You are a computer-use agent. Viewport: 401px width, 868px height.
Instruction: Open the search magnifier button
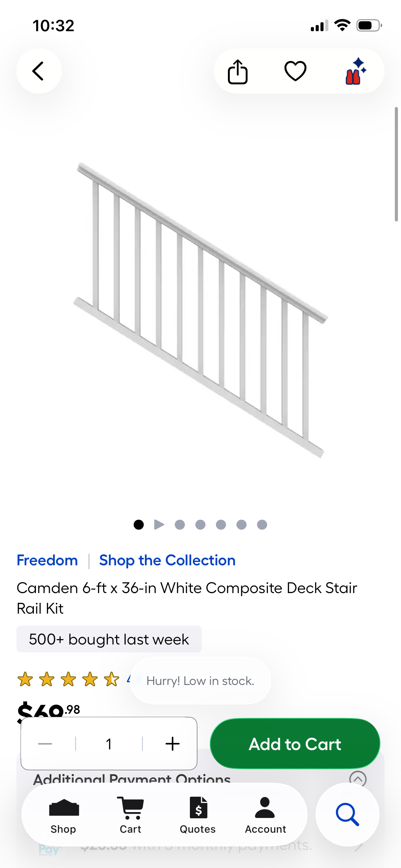[x=347, y=814]
